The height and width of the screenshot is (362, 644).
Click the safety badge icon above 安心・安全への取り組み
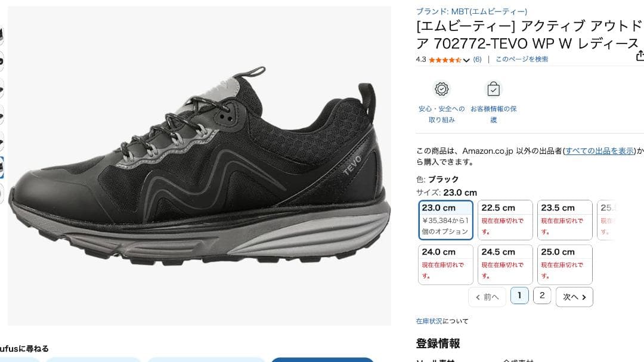(441, 89)
